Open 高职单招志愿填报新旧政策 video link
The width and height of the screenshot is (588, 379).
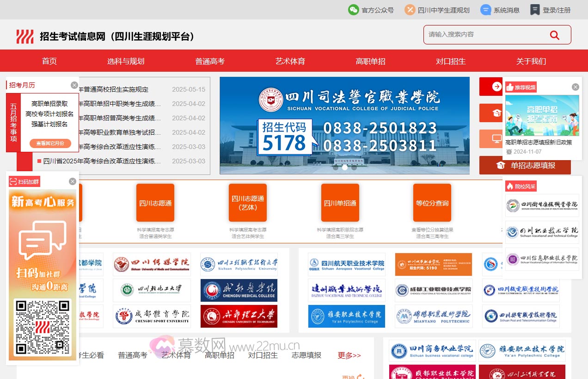539,143
